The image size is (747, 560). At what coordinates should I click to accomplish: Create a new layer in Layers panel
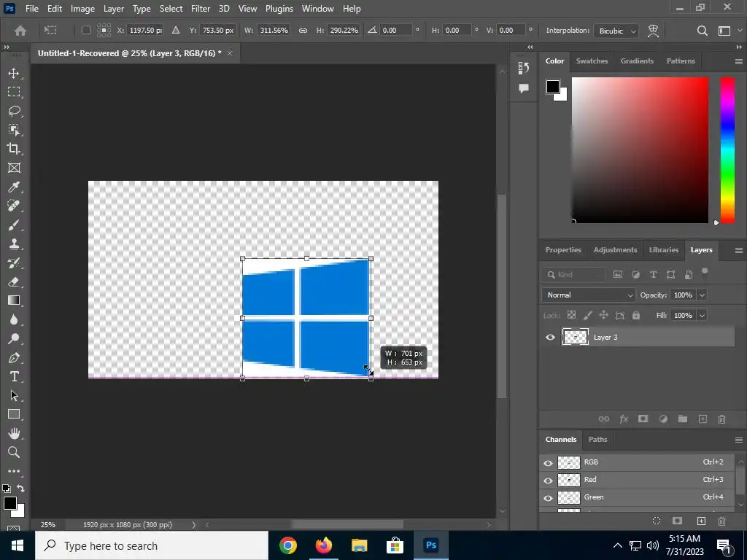[703, 419]
